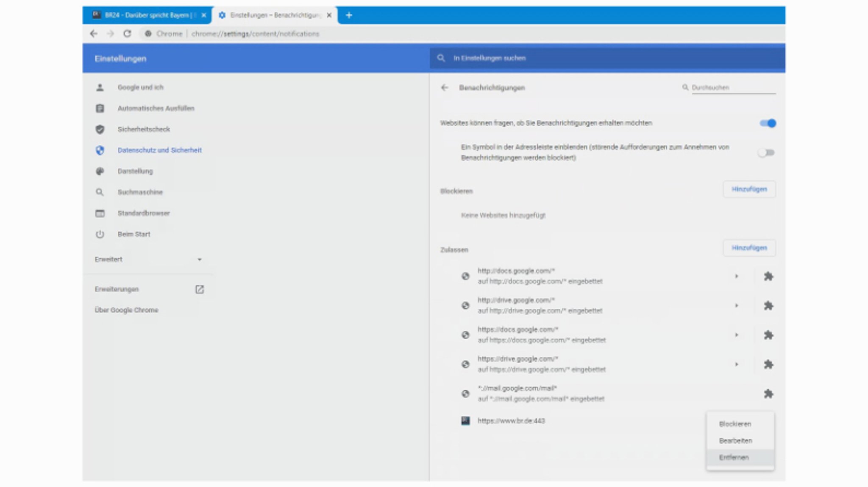Screen dimensions: 868x487
Task: Click the palette icon for Darstellung
Action: [x=100, y=171]
